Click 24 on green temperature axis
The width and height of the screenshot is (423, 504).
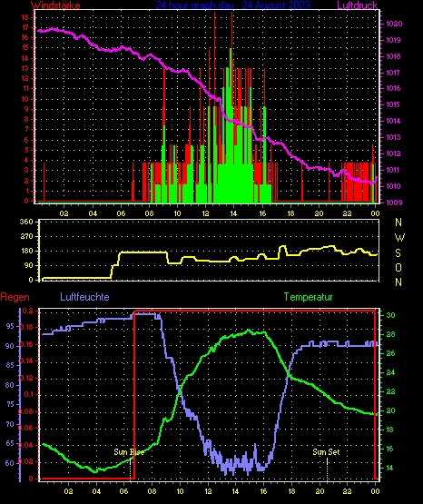coord(390,373)
